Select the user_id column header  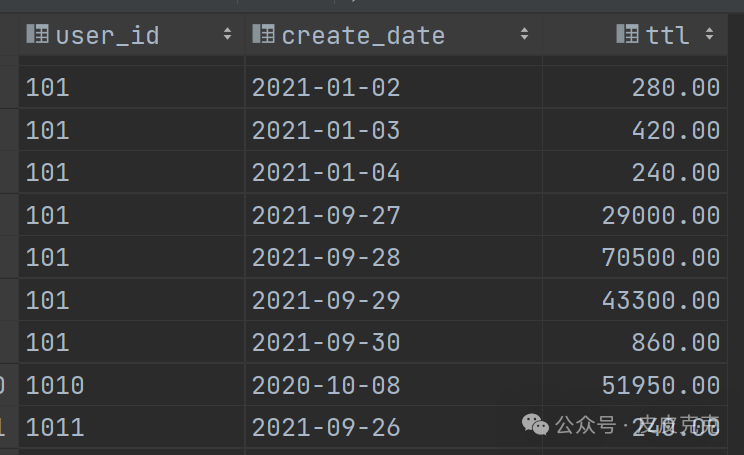tap(107, 35)
